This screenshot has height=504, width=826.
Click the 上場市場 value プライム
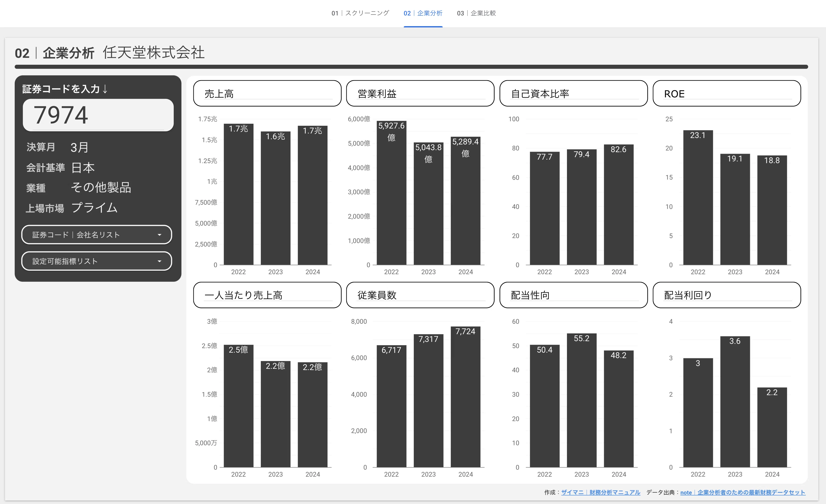point(95,208)
